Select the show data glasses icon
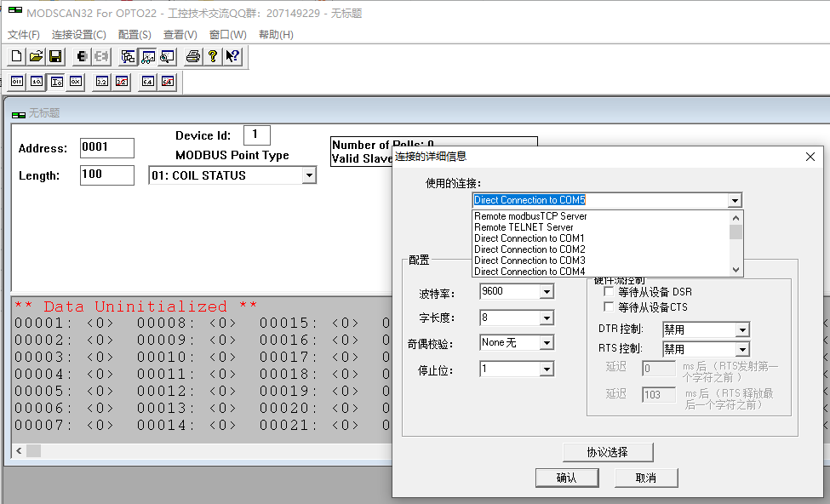 click(147, 56)
